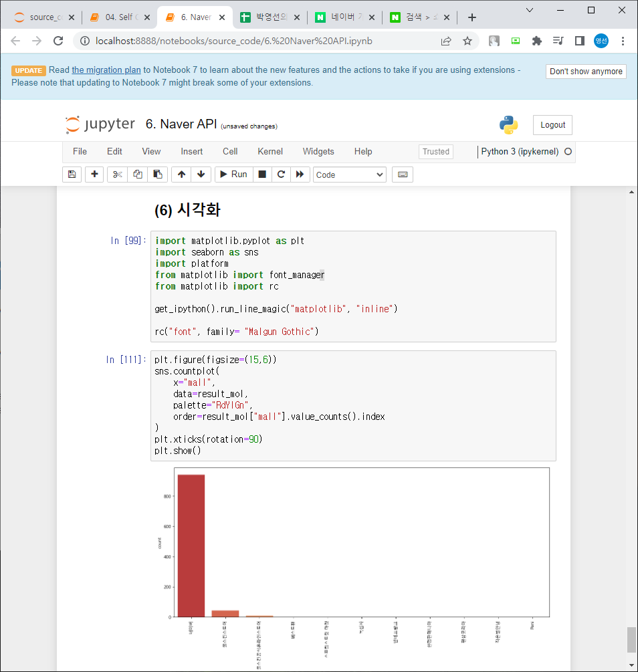638x672 pixels.
Task: Interrupt the kernel with stop icon
Action: (262, 175)
